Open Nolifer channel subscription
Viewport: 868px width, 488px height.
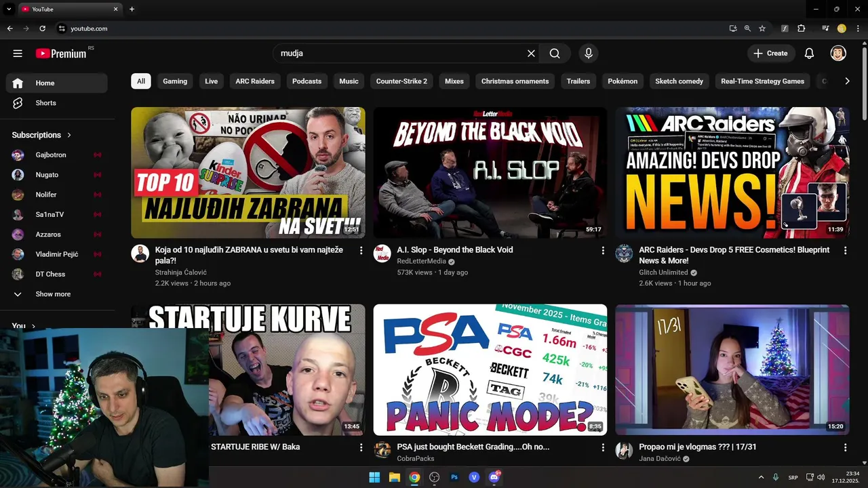(57, 195)
